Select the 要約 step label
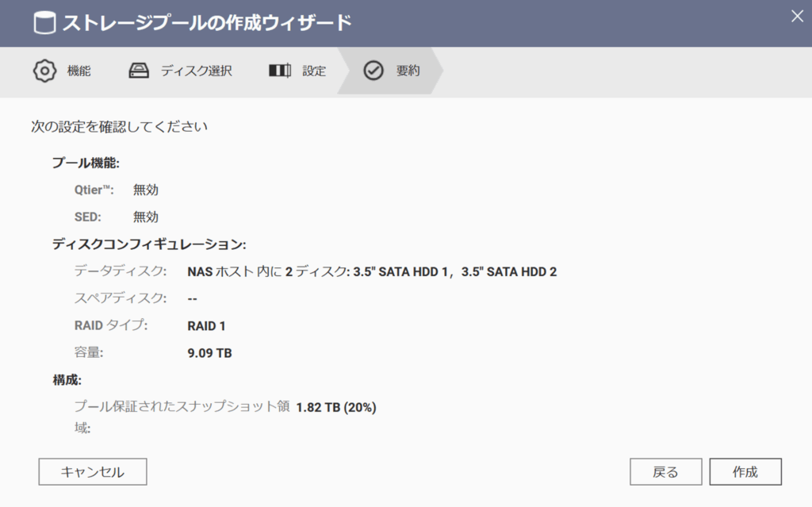 pos(408,71)
